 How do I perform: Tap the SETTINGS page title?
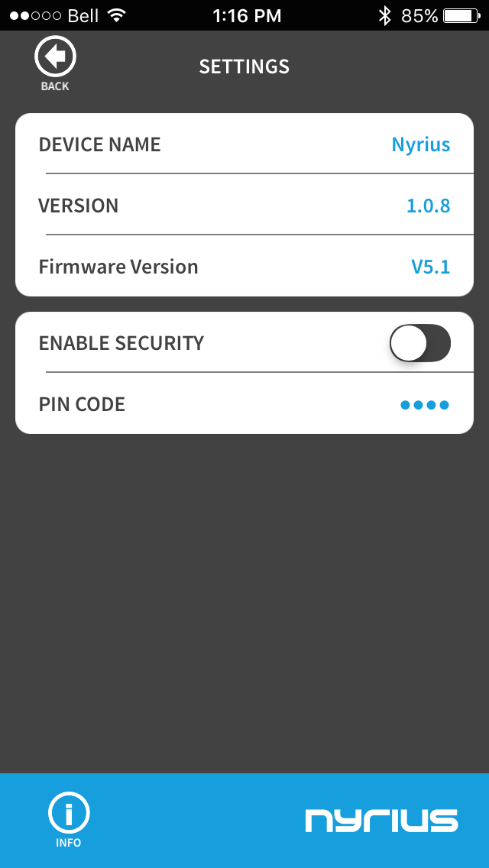point(244,66)
